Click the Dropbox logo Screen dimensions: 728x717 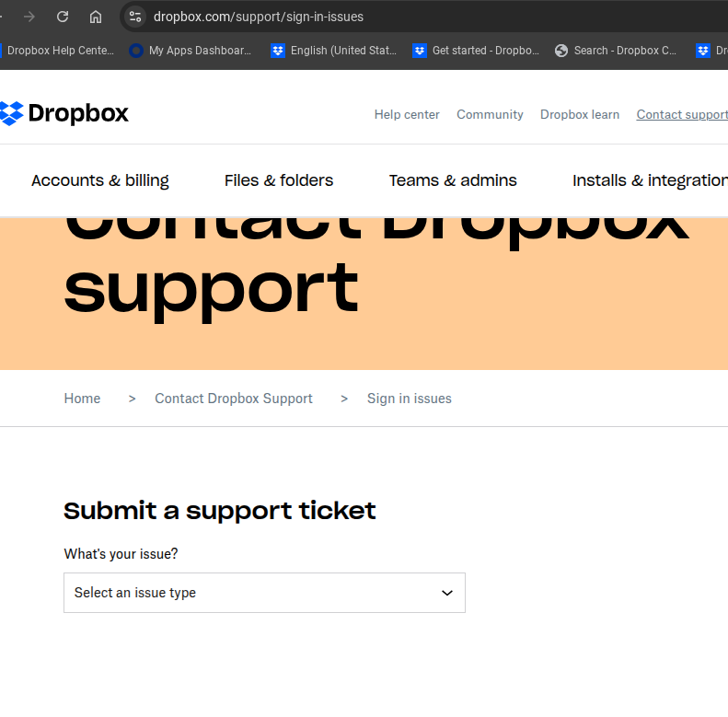pos(64,113)
